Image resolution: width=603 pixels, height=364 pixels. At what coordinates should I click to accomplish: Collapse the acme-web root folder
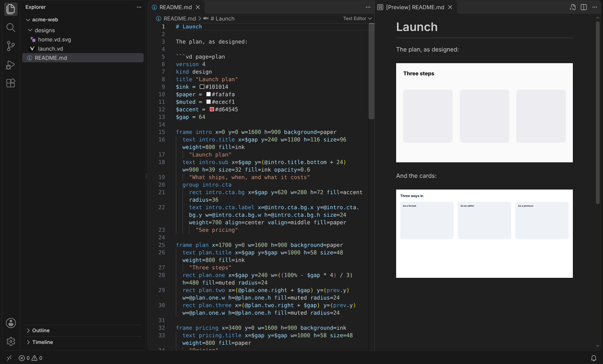click(x=28, y=20)
